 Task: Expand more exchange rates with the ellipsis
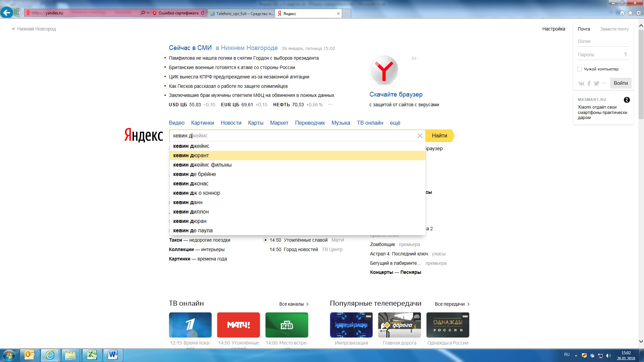pyautogui.click(x=330, y=105)
